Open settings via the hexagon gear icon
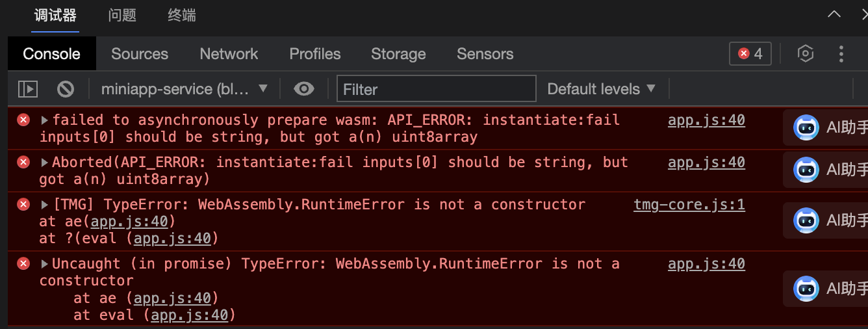Screen dimensions: 868x329 (x=806, y=54)
